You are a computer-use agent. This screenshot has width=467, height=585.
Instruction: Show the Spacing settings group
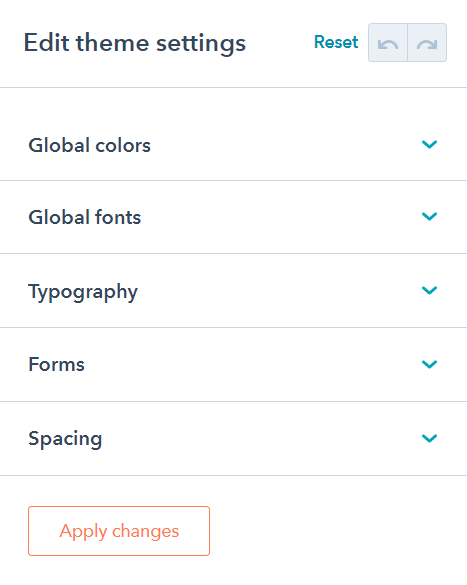(234, 438)
